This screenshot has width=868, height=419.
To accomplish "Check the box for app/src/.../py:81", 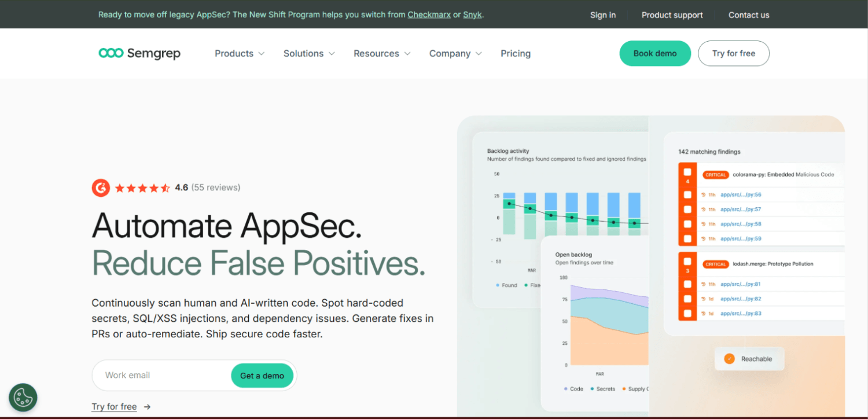I will point(687,284).
